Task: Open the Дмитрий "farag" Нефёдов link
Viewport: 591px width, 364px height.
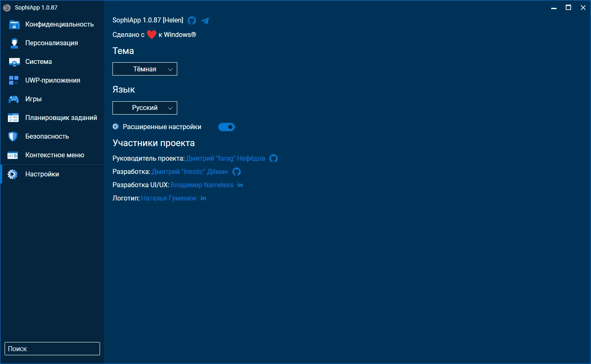Action: 225,158
